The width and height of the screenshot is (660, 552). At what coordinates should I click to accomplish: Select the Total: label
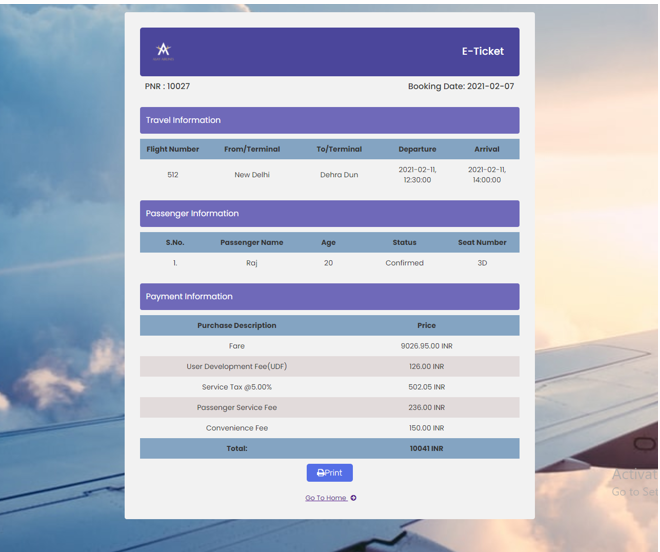237,448
